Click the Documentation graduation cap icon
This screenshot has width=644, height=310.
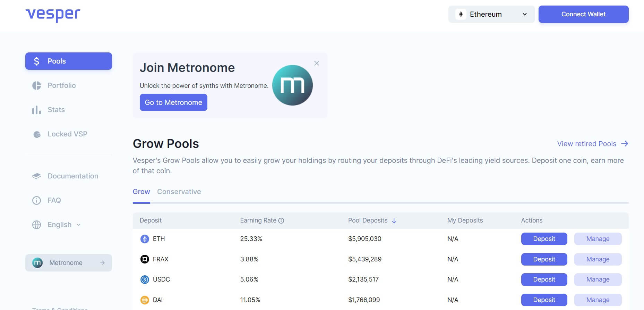tap(36, 176)
